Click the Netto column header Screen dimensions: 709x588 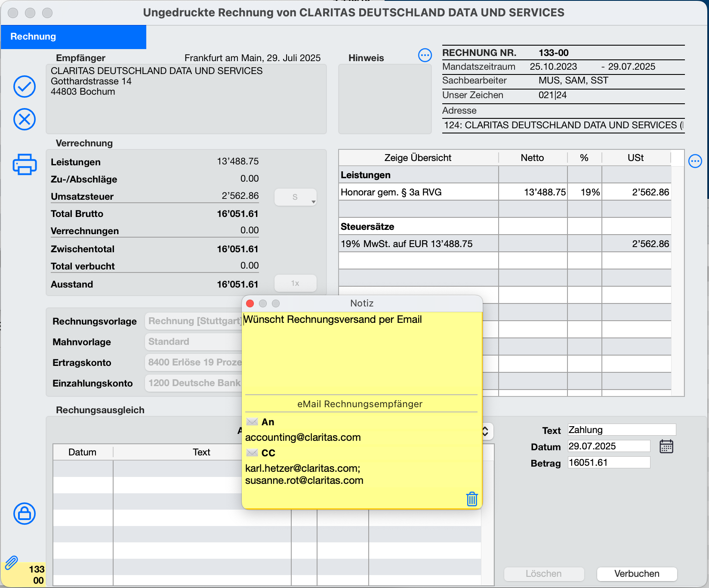[533, 158]
